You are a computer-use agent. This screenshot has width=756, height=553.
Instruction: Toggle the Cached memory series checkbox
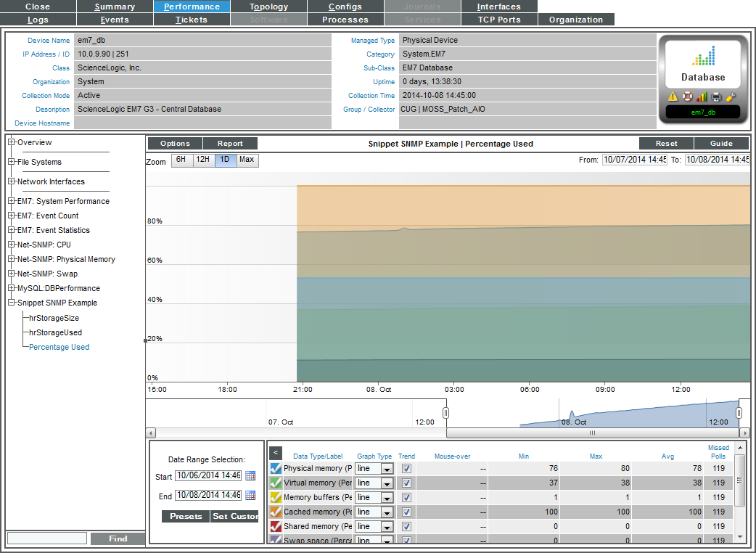tap(275, 512)
